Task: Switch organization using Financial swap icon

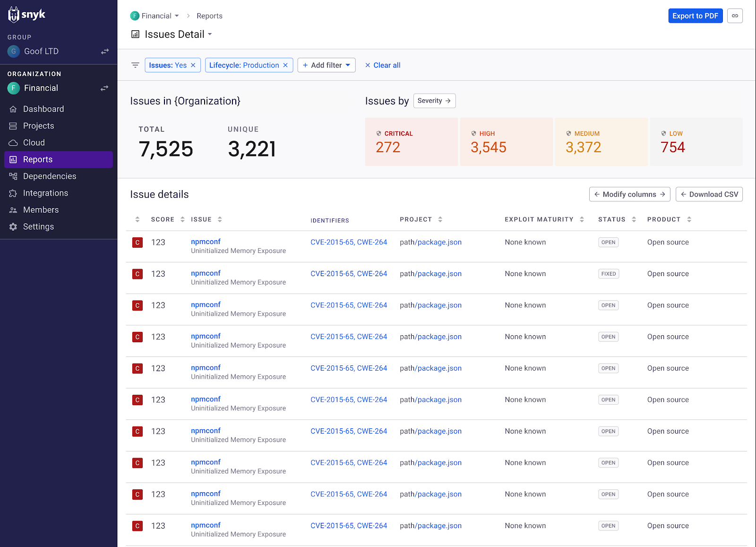Action: (x=105, y=88)
